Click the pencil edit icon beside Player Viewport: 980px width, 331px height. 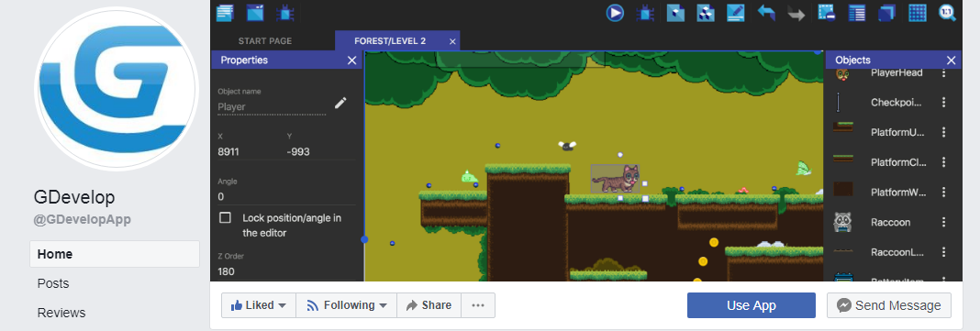pyautogui.click(x=340, y=103)
